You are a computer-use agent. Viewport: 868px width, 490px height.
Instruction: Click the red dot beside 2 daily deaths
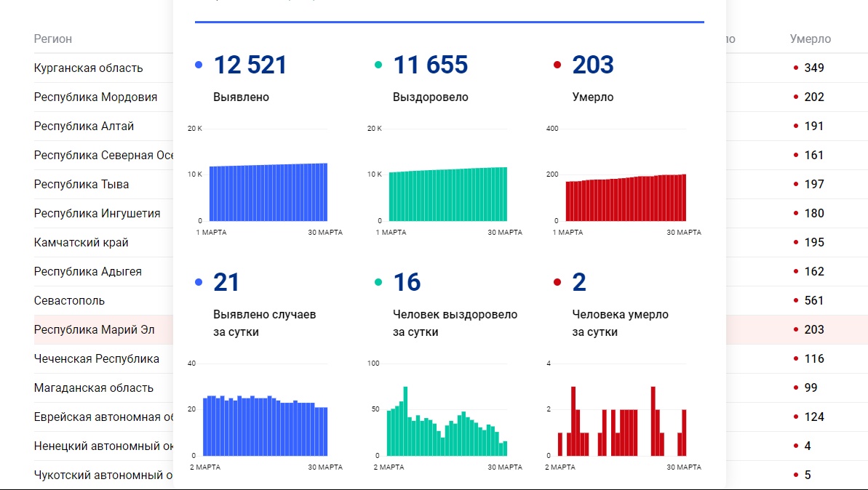click(557, 282)
